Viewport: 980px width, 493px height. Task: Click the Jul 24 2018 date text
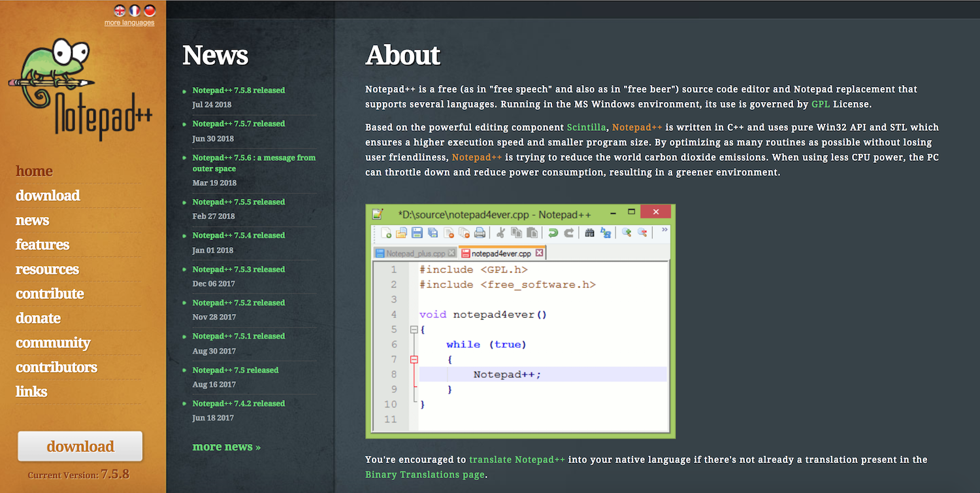point(212,105)
